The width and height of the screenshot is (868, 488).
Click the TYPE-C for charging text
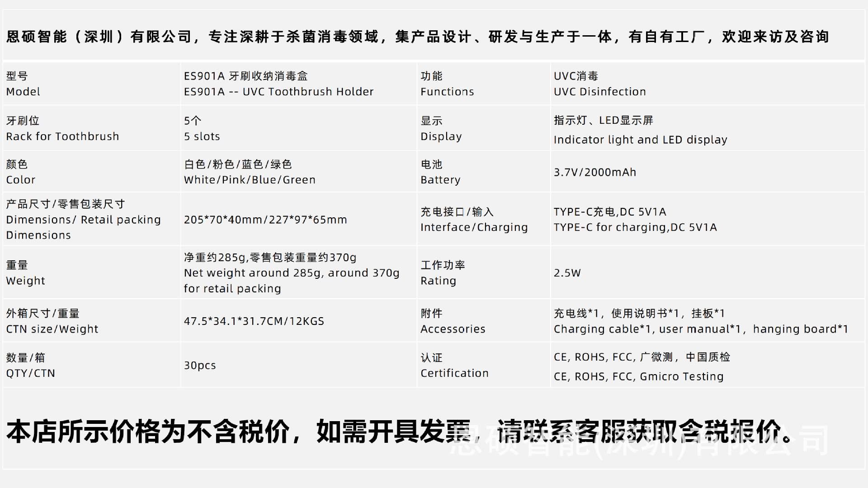pyautogui.click(x=635, y=227)
